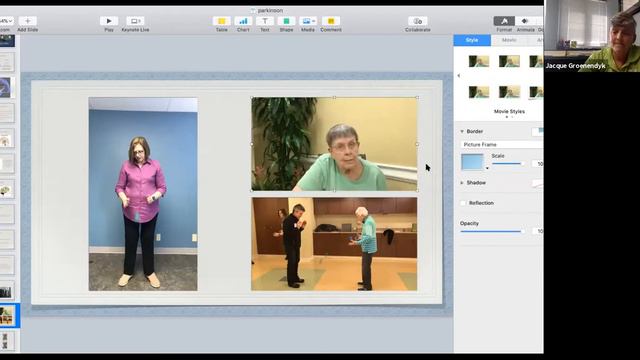Click the Collaborate toolbar button
The image size is (640, 360).
[418, 21]
